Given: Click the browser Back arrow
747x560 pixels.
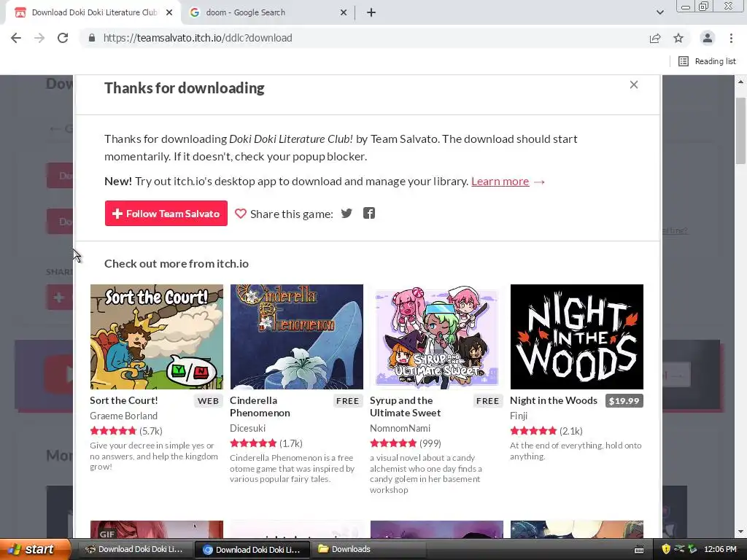Looking at the screenshot, I should [16, 38].
